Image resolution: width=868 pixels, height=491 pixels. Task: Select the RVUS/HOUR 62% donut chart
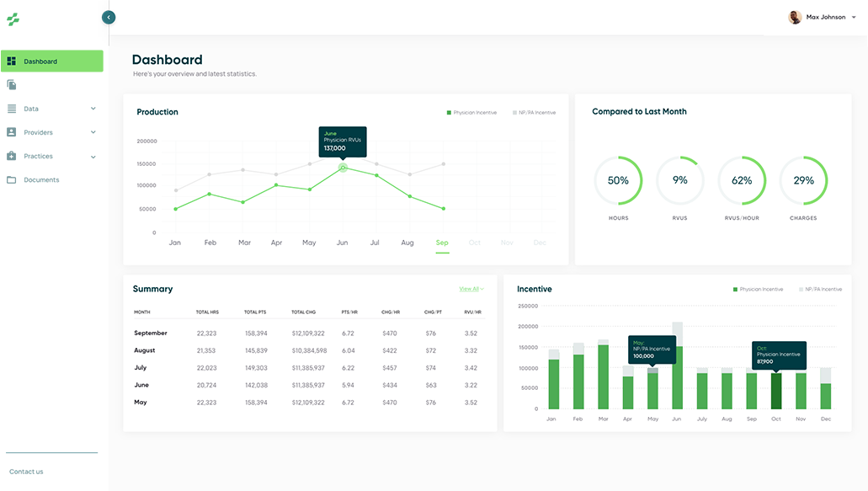click(x=742, y=180)
